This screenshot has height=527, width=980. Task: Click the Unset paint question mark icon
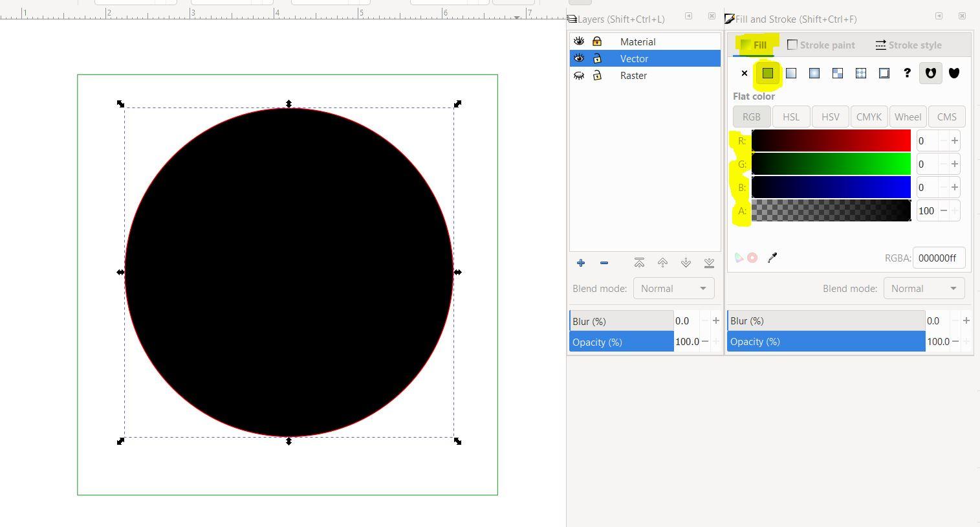[907, 73]
